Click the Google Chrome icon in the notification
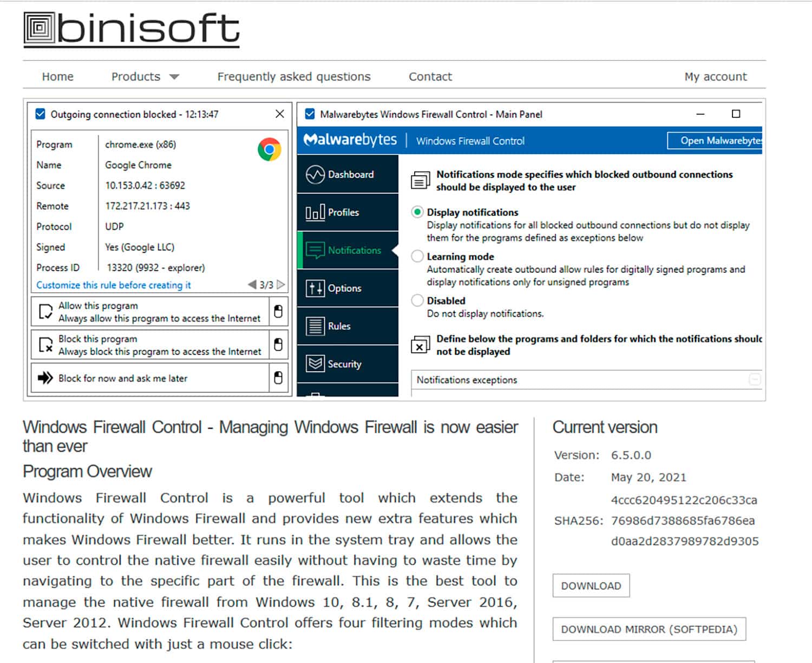This screenshot has width=812, height=663. [x=270, y=149]
